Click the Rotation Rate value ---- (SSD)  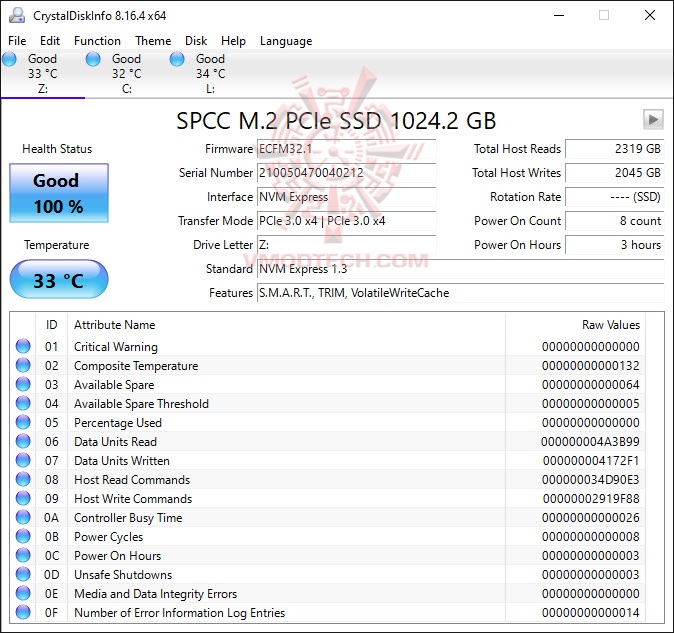pyautogui.click(x=615, y=197)
